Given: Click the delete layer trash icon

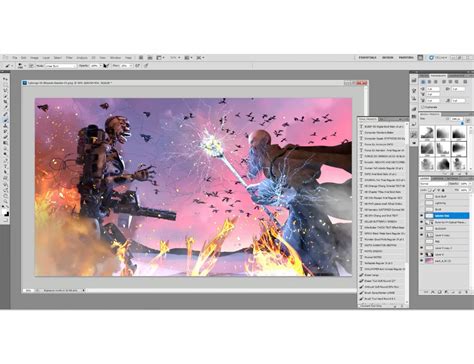Looking at the screenshot, I should pyautogui.click(x=466, y=292).
